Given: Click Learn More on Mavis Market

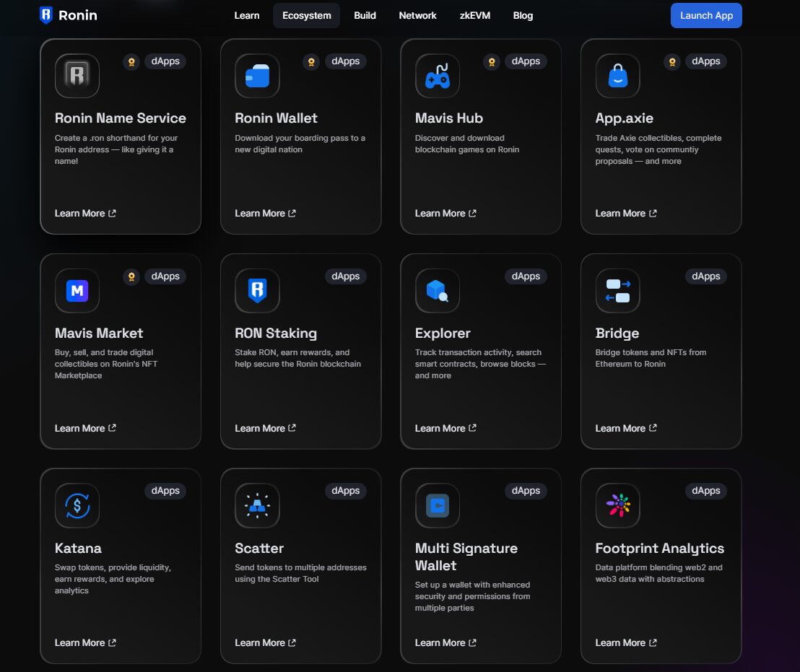Looking at the screenshot, I should click(85, 428).
